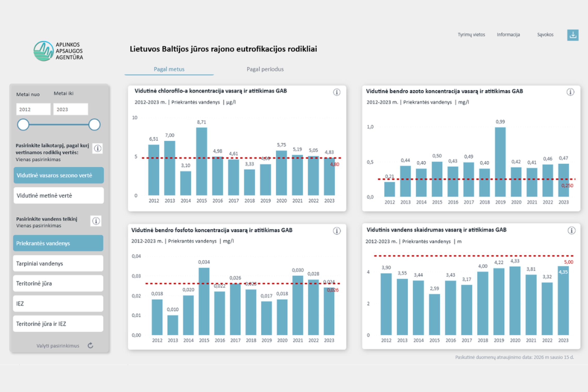
Task: Open info icon on chlorofilo-a chart
Action: 337,92
